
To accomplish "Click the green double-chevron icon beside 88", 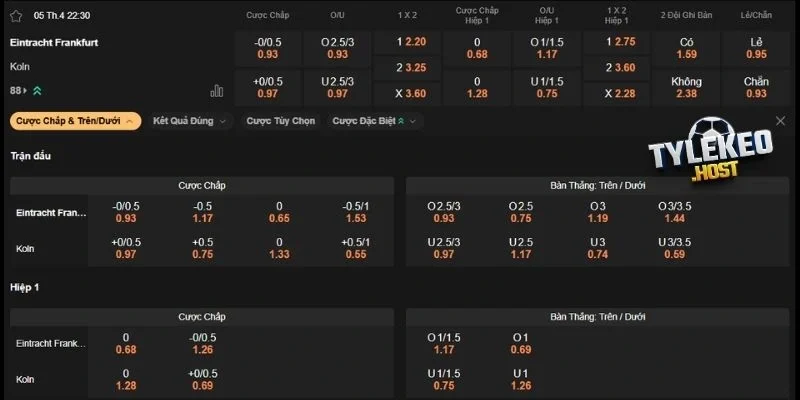I will coord(37,91).
